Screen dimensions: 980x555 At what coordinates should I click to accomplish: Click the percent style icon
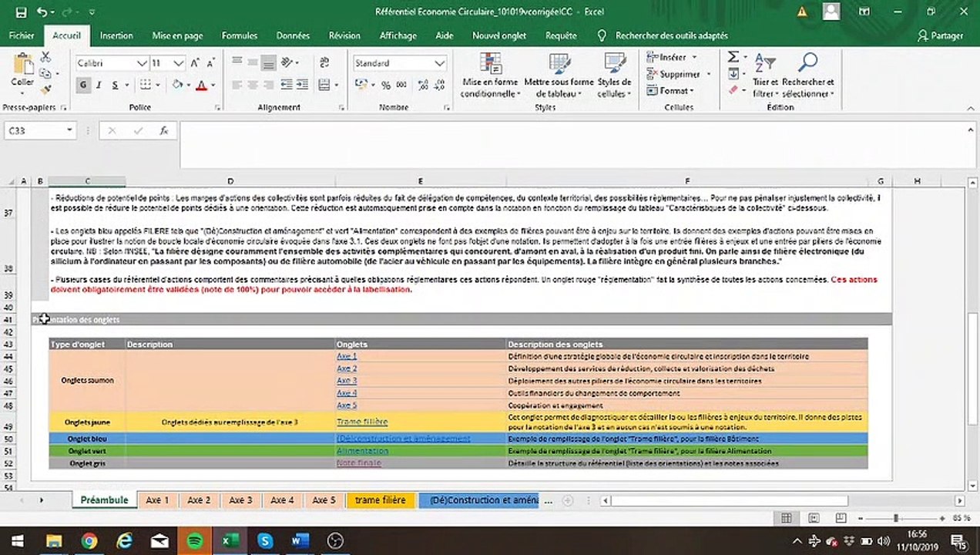[x=386, y=85]
